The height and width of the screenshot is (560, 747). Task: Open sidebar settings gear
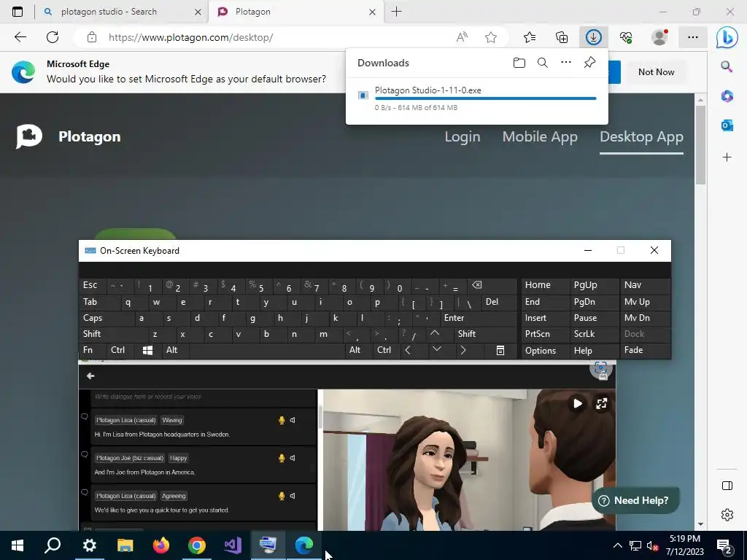click(727, 515)
